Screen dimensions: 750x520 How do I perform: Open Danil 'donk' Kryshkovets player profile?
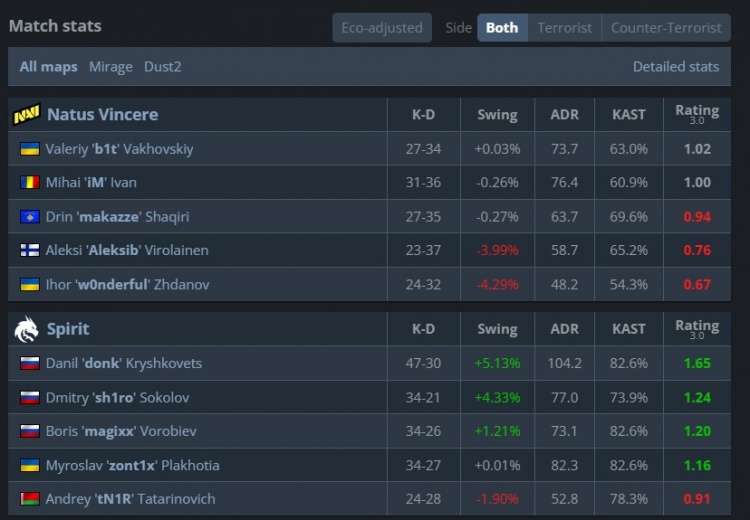tap(124, 363)
